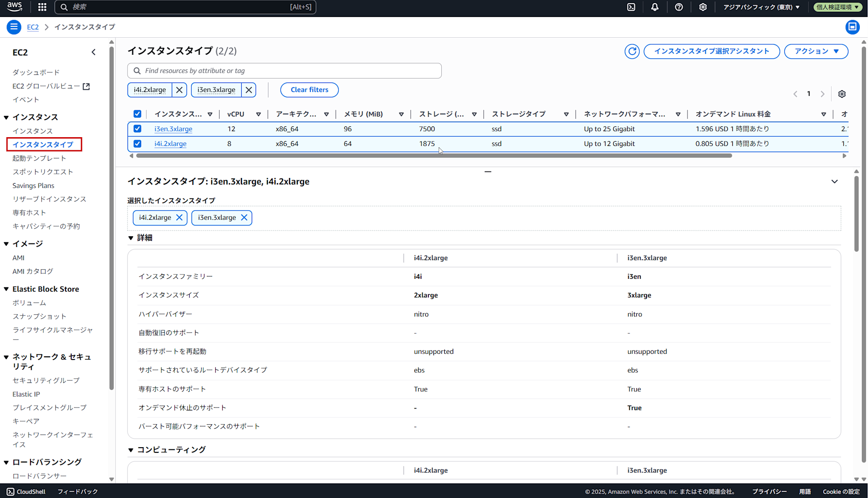Focus the top 検索 search box
Image resolution: width=868 pixels, height=498 pixels.
point(185,7)
